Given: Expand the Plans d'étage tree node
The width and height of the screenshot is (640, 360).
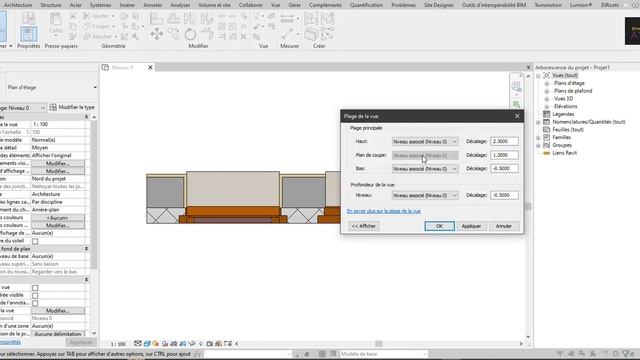Looking at the screenshot, I should [547, 83].
